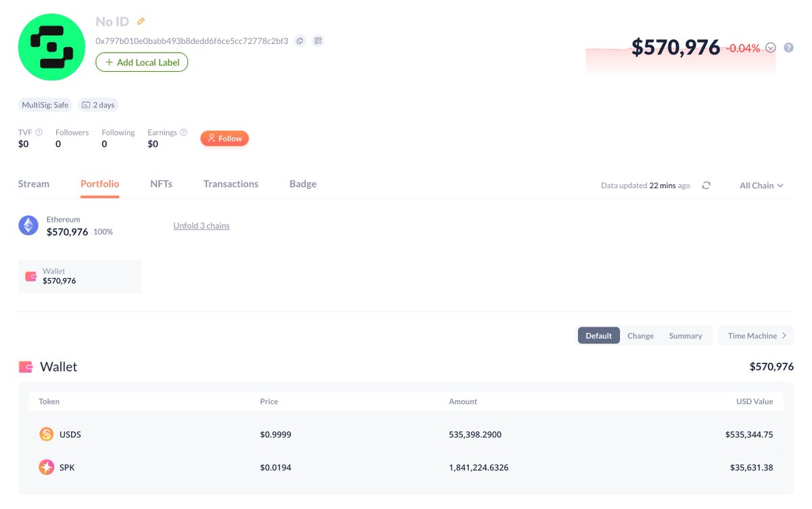Show the address QR code
Image resolution: width=812 pixels, height=509 pixels.
click(x=318, y=41)
